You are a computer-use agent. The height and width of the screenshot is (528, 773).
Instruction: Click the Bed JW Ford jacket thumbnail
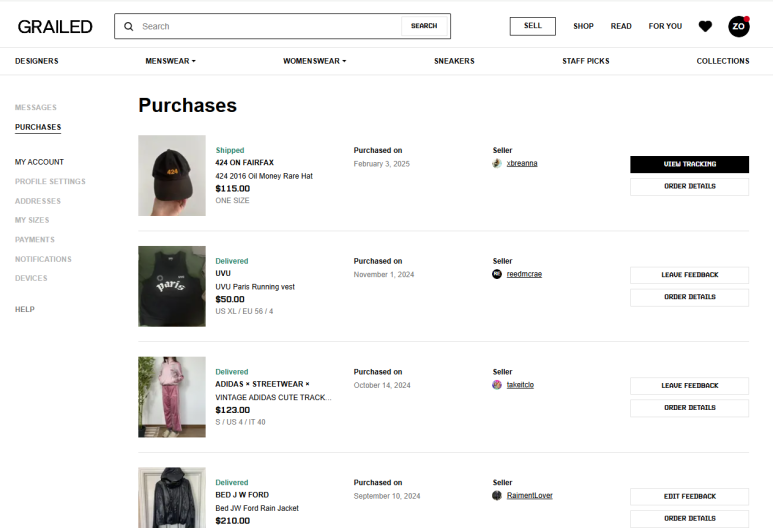pyautogui.click(x=172, y=497)
